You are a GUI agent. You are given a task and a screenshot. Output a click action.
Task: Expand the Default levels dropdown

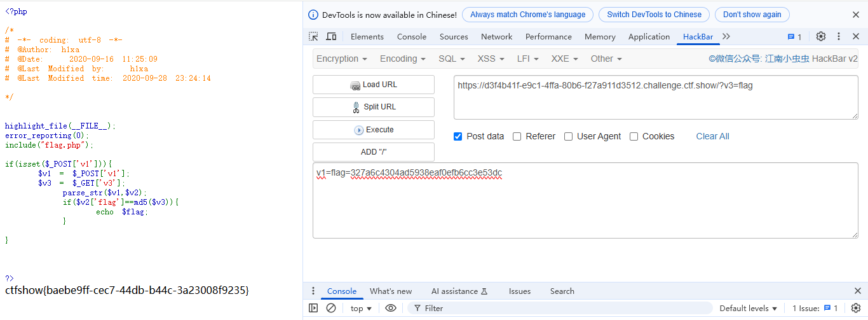[x=748, y=309]
